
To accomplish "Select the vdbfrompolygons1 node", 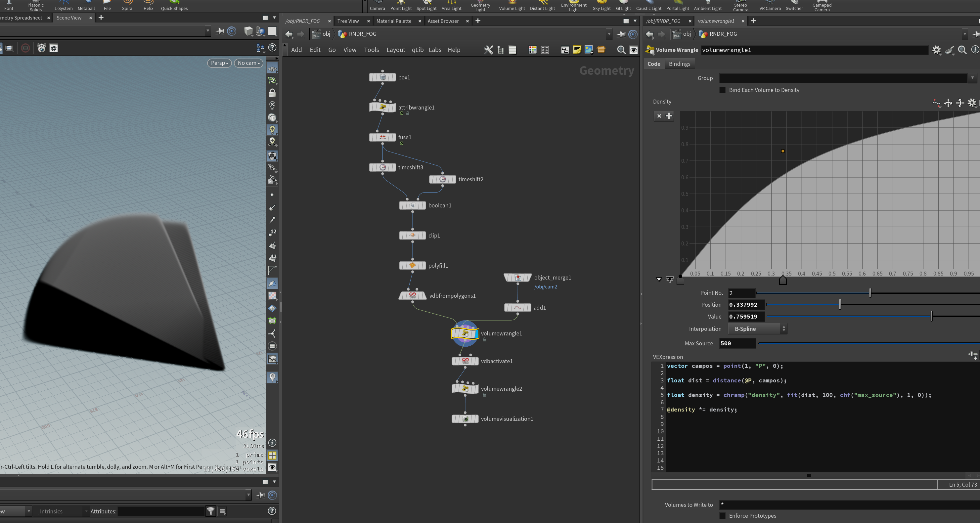I will point(412,295).
